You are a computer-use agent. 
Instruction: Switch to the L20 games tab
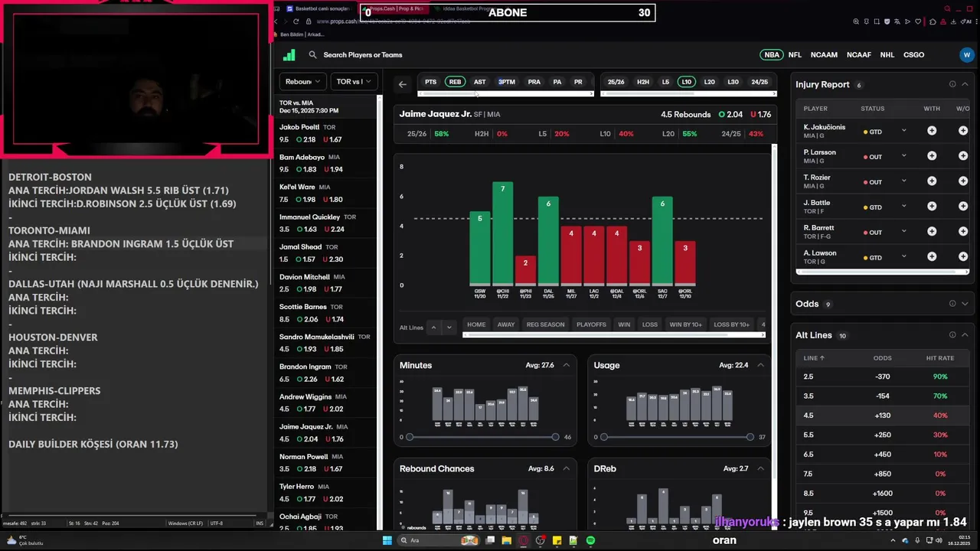point(710,82)
